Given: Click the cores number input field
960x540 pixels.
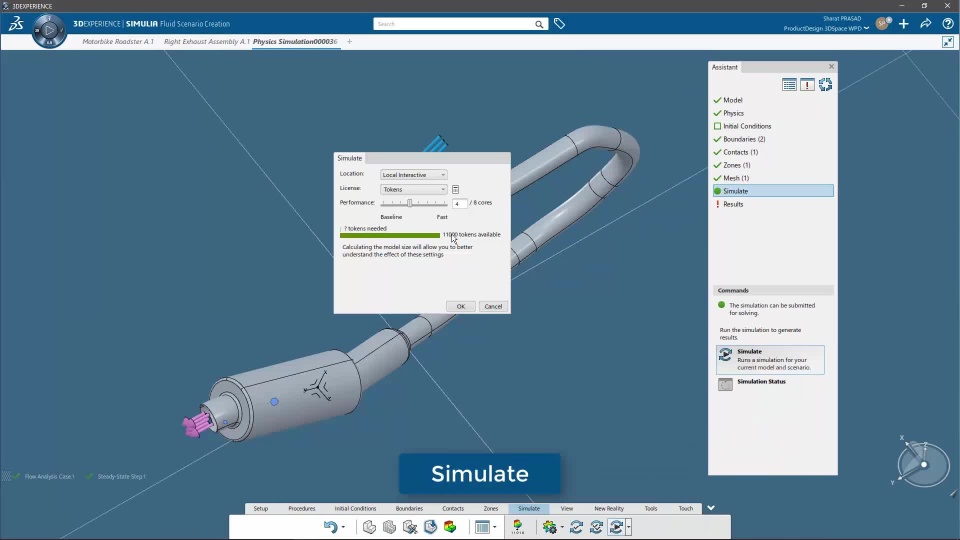Looking at the screenshot, I should click(459, 203).
